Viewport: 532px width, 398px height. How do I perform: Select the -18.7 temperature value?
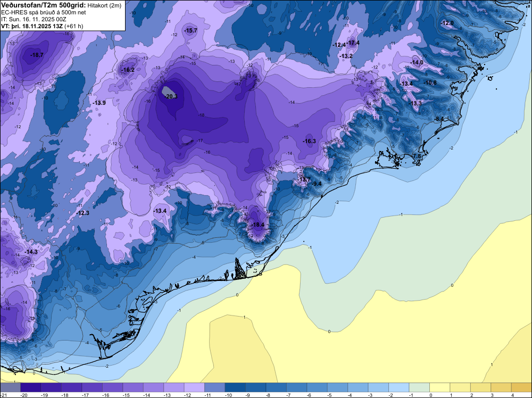pos(37,55)
